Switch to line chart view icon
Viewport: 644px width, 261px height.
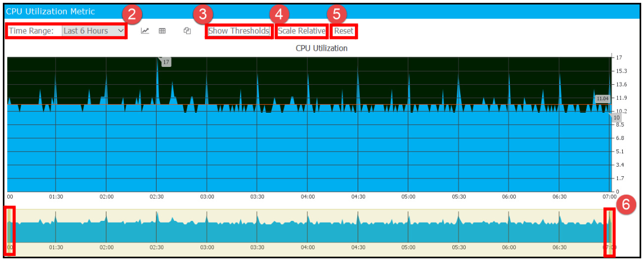(x=145, y=31)
